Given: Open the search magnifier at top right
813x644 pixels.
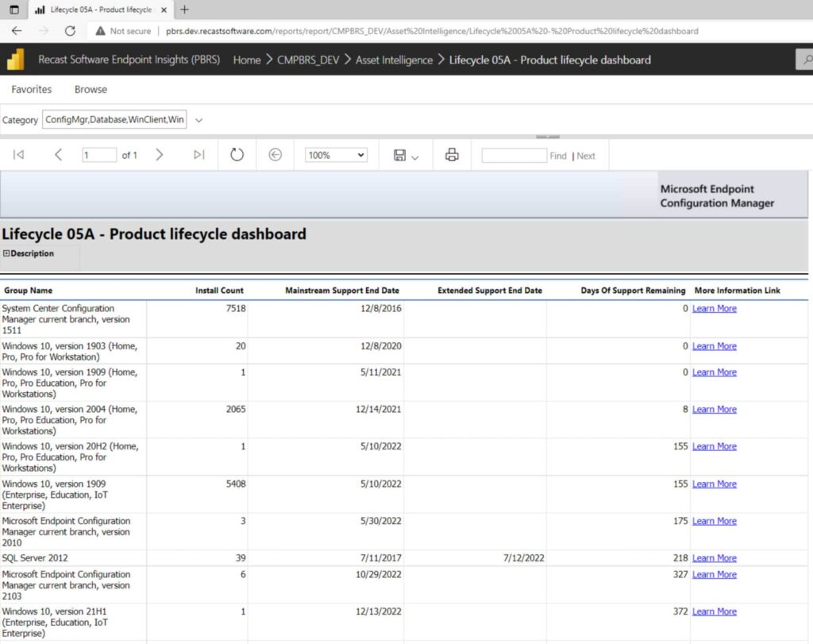Looking at the screenshot, I should pos(807,60).
